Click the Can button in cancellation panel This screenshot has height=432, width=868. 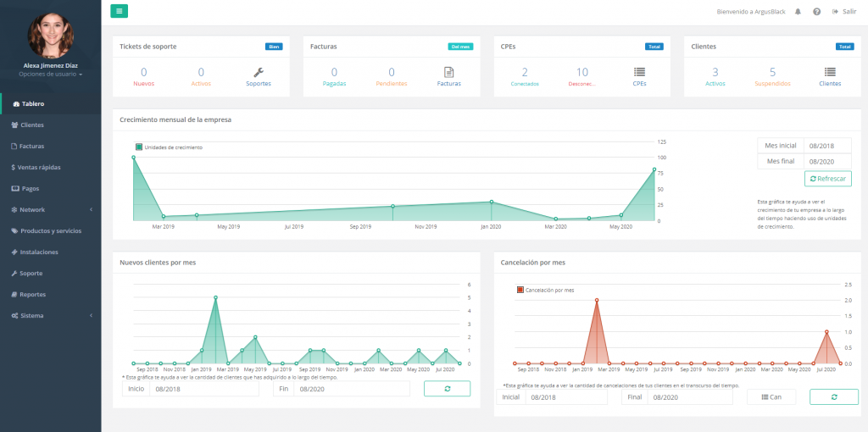point(771,396)
